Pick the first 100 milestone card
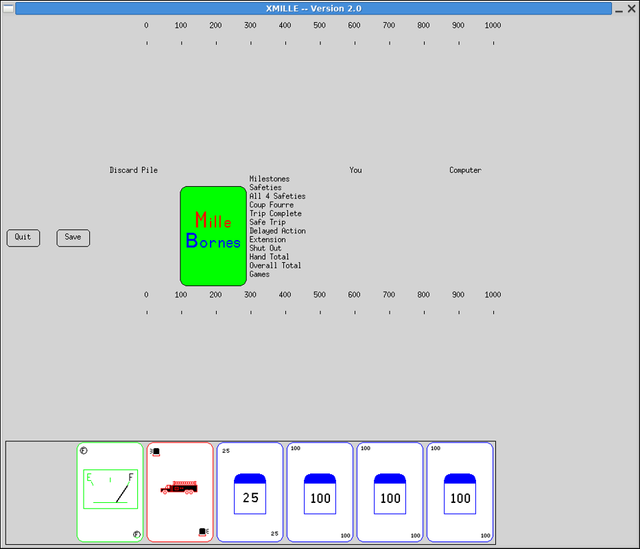The height and width of the screenshot is (549, 640). click(x=320, y=492)
